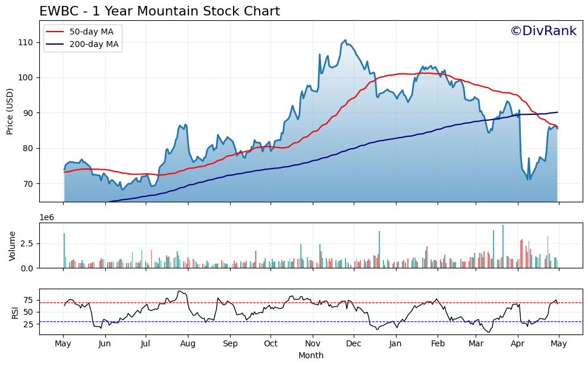Pick the 90 price tick label
This screenshot has height=366, width=588.
(x=28, y=113)
